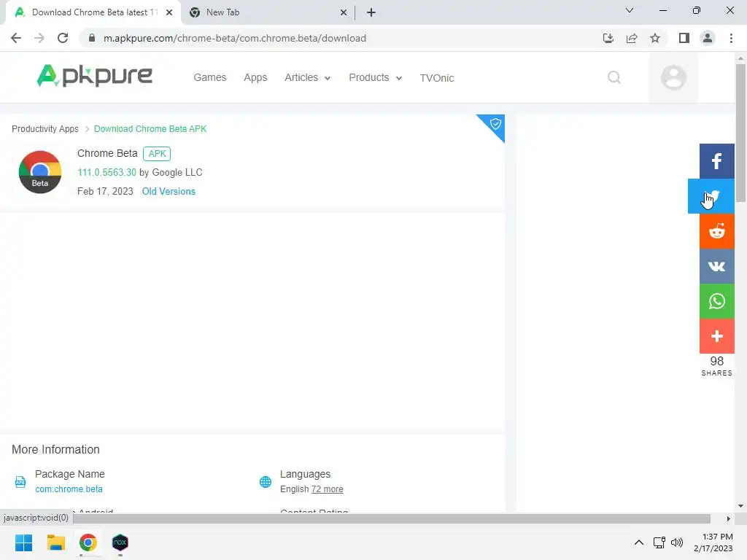Click the scroll right arrow
The image size is (747, 560).
728,518
